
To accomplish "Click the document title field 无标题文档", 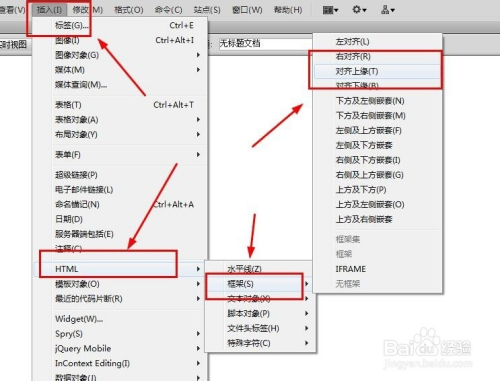I will (x=265, y=43).
